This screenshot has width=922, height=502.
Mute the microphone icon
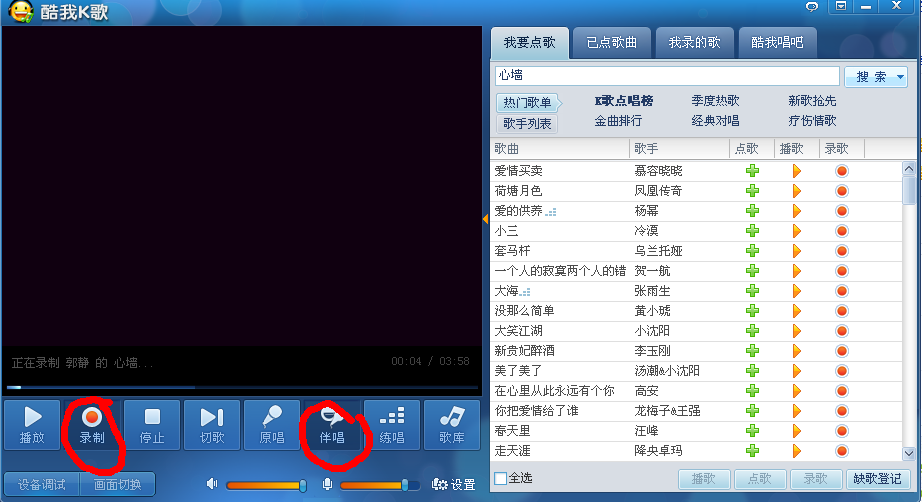[x=328, y=484]
